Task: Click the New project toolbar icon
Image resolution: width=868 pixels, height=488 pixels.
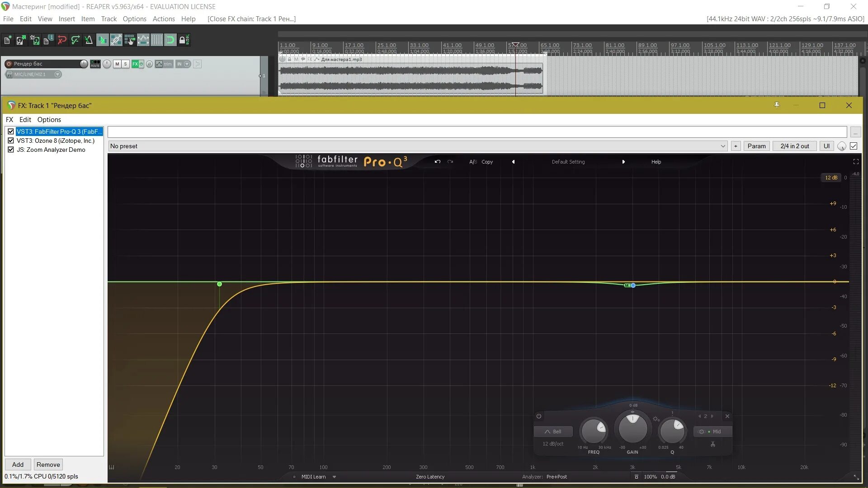Action: 8,40
